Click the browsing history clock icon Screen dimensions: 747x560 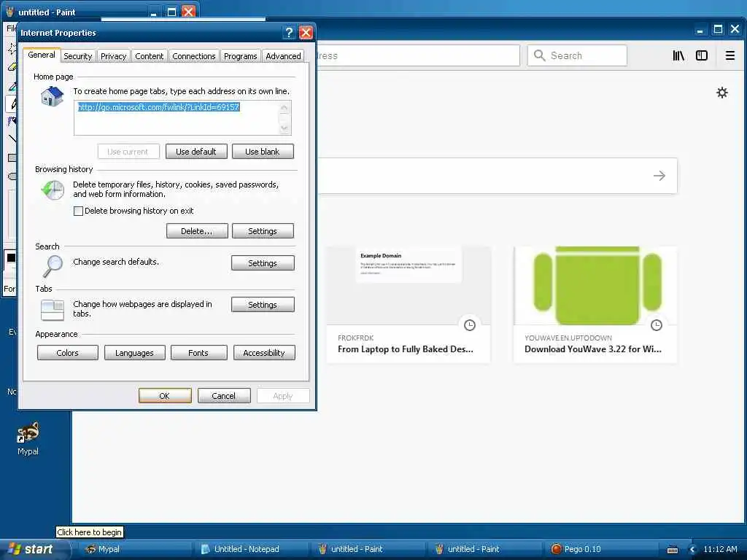53,190
